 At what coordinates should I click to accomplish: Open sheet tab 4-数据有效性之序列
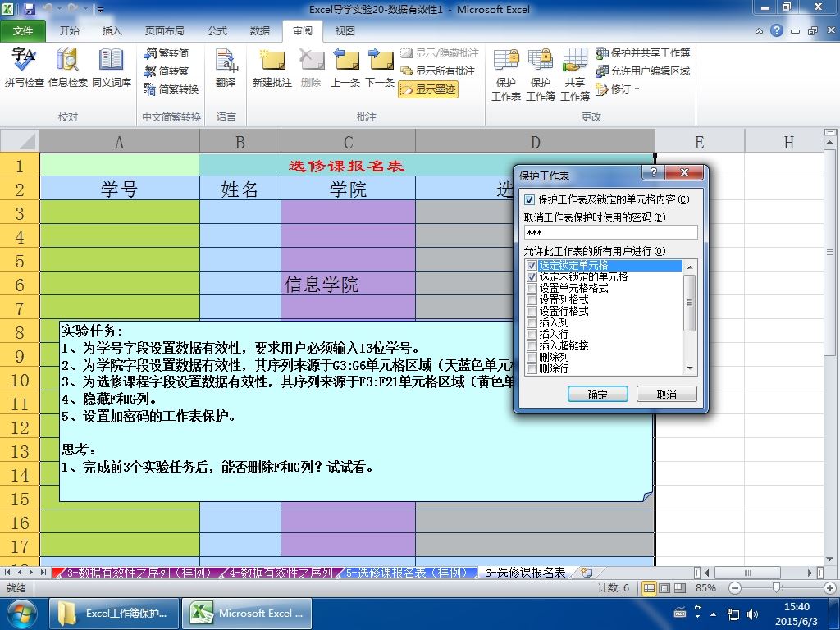(281, 573)
